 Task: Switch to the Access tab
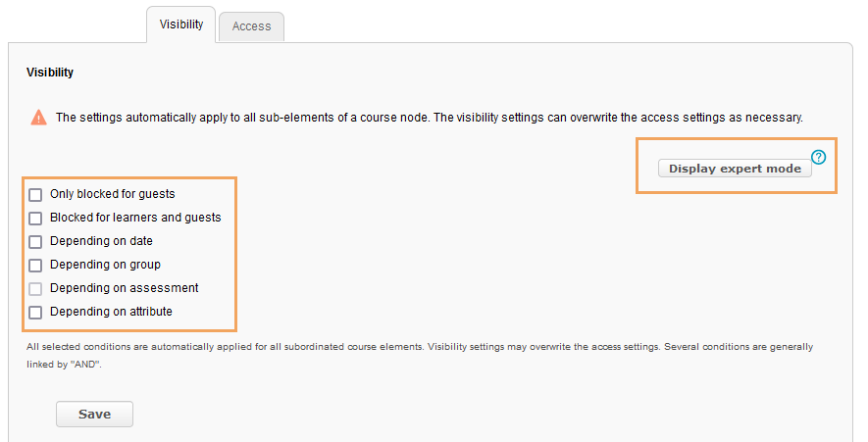(x=251, y=26)
